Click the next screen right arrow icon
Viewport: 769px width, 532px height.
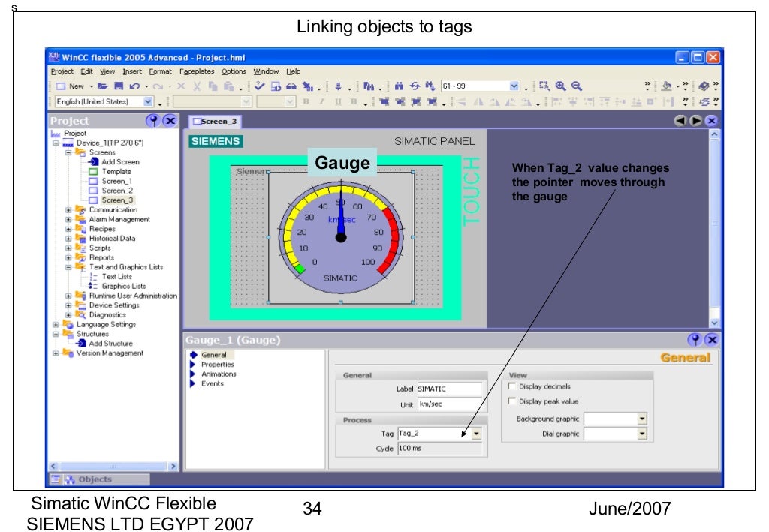point(695,121)
